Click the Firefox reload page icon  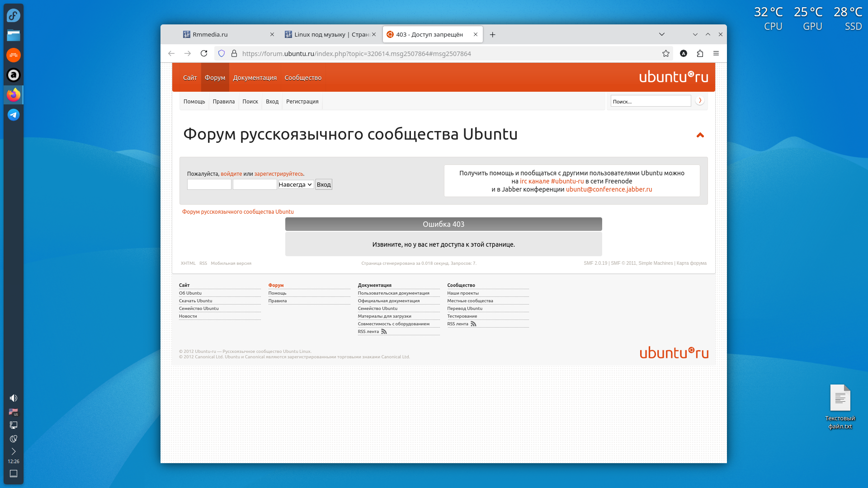pyautogui.click(x=204, y=53)
